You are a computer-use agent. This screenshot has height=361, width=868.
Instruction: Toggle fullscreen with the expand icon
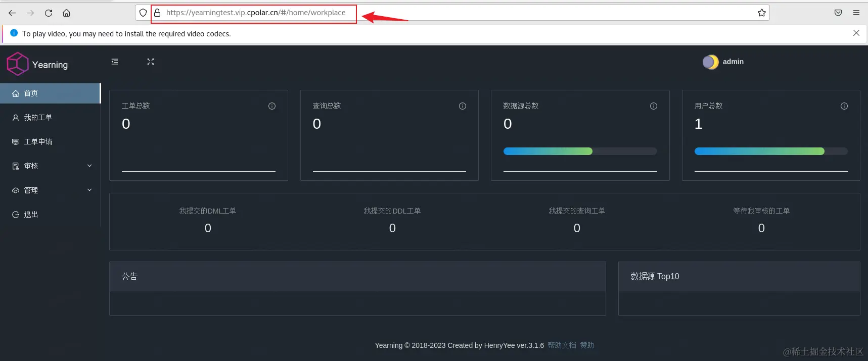coord(151,62)
